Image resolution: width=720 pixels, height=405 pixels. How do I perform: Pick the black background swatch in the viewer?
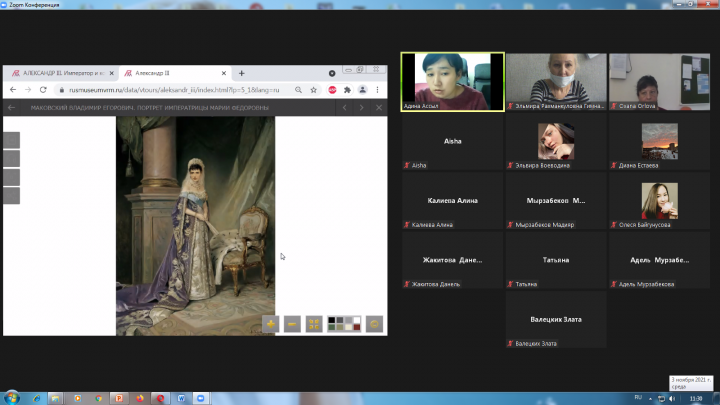[x=332, y=320]
